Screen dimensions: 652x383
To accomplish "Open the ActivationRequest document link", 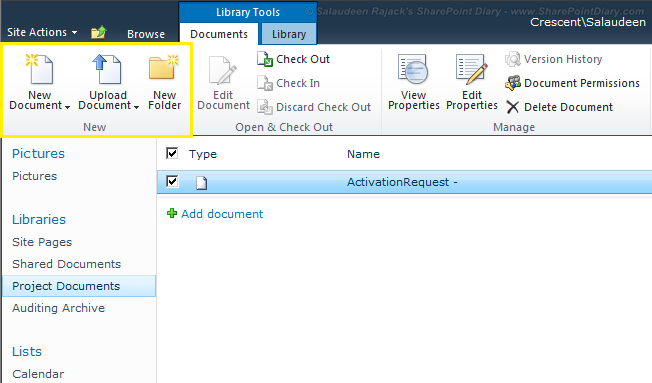I will pos(403,182).
